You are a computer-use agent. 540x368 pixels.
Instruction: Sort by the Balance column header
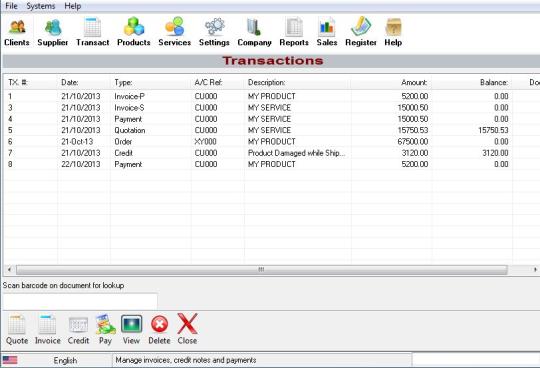[471, 83]
